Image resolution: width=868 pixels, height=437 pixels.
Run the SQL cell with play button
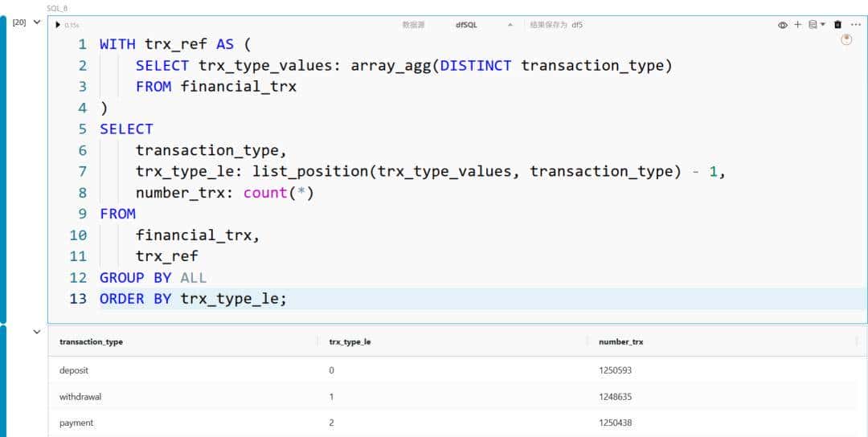pos(58,25)
